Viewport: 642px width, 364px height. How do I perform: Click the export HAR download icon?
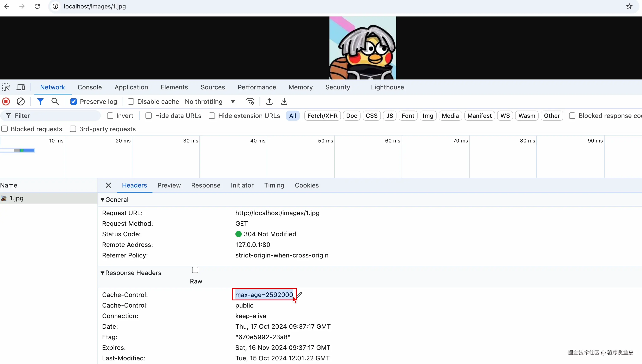click(x=284, y=101)
